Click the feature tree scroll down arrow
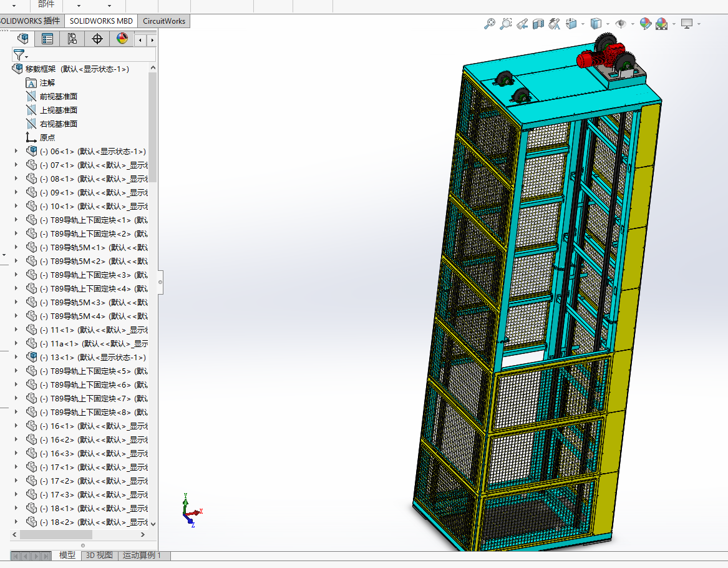Screen dimensions: 728x568 pyautogui.click(x=153, y=524)
